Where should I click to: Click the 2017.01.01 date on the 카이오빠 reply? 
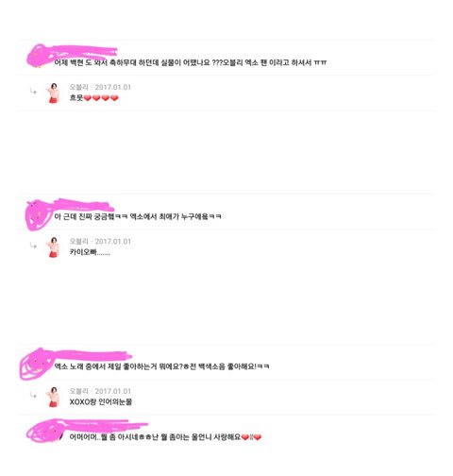[113, 242]
